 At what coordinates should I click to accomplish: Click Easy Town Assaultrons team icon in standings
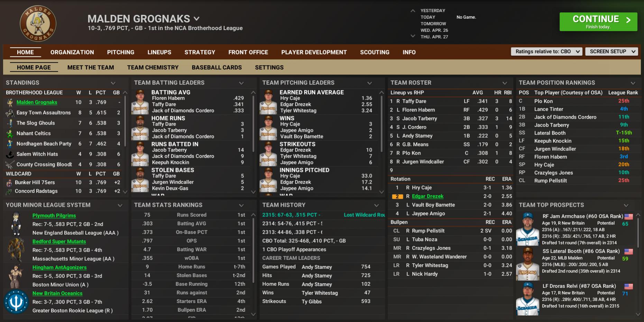10,113
